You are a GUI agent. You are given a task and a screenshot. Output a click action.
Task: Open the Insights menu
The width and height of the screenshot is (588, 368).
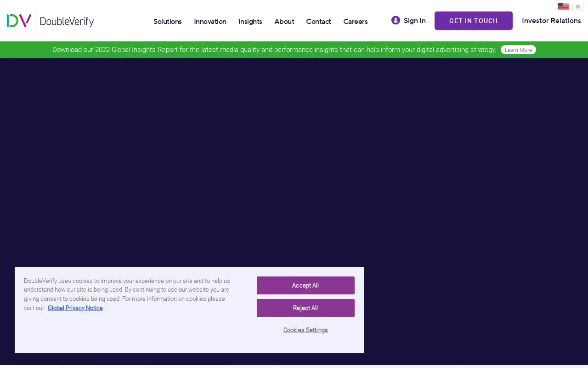[250, 22]
